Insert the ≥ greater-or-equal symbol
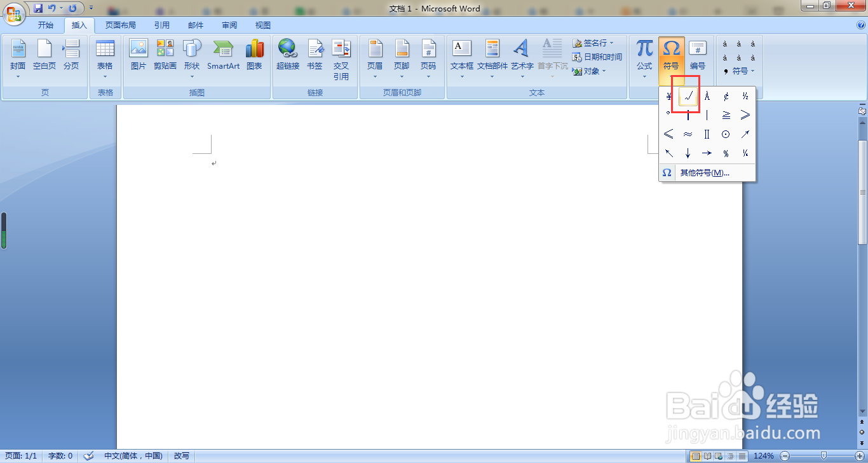This screenshot has height=463, width=868. pos(726,115)
